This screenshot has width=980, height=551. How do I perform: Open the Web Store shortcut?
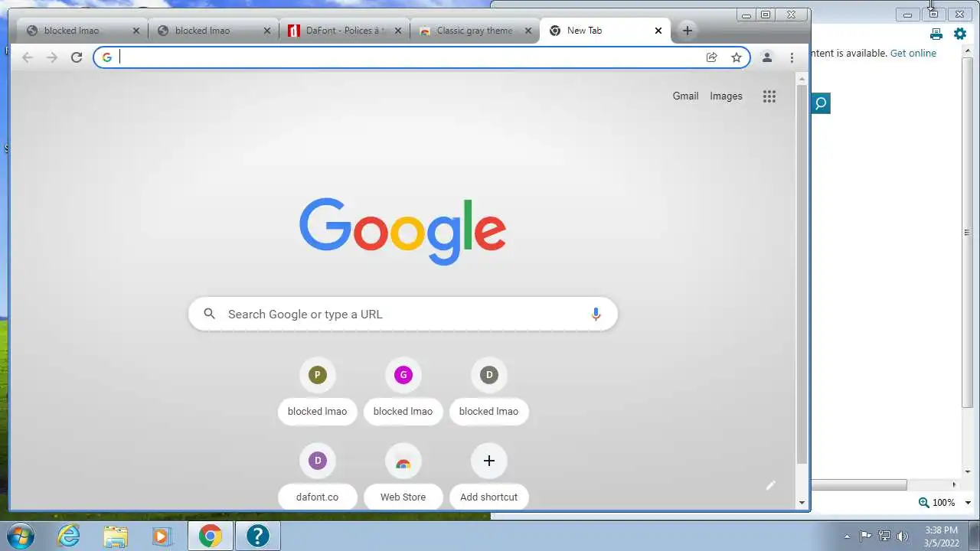(403, 475)
